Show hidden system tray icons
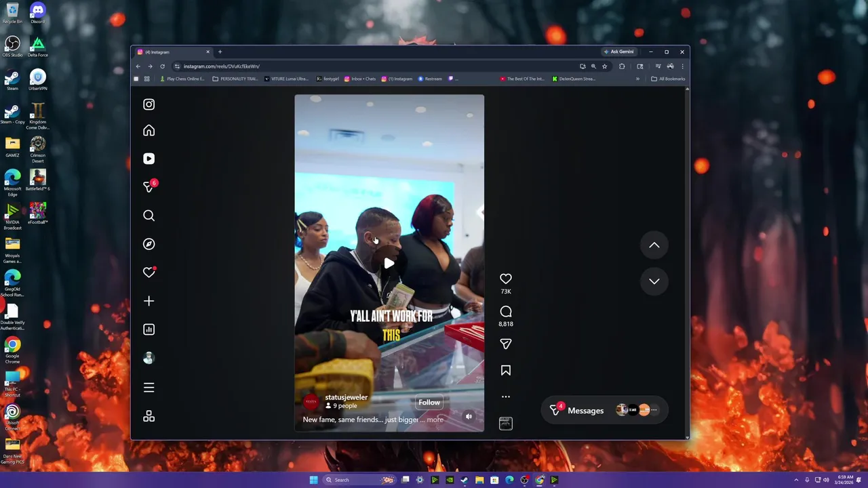Viewport: 868px width, 488px height. click(x=797, y=480)
